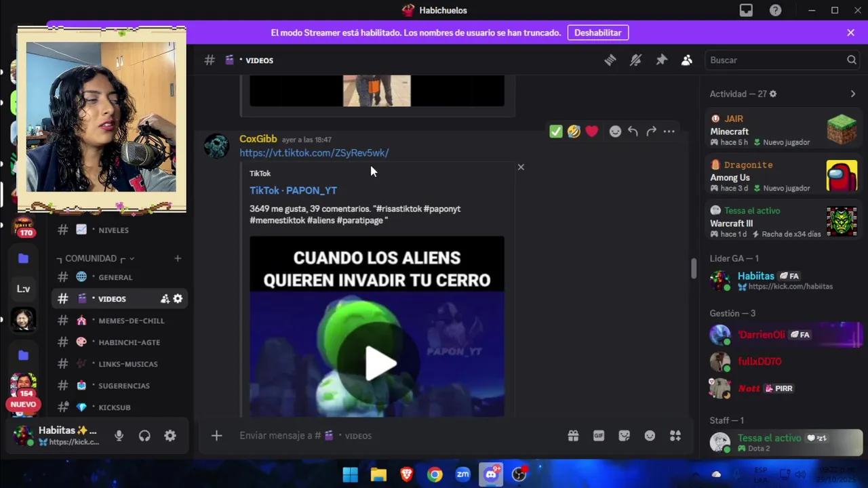The width and height of the screenshot is (868, 488).
Task: Add laughing emoji reaction to message
Action: coord(574,131)
